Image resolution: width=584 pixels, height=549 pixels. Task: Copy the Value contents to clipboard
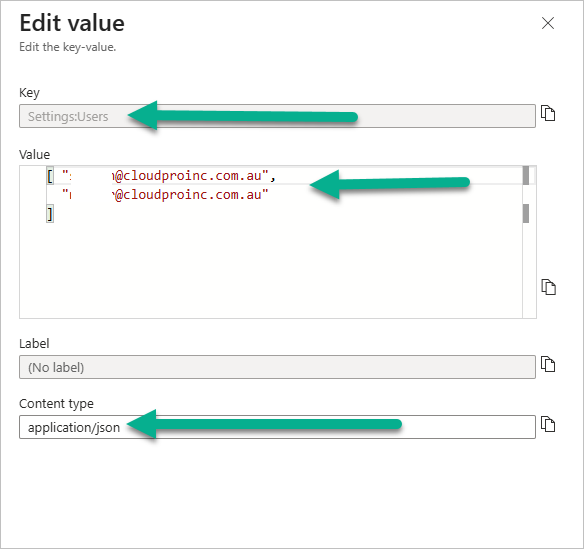[x=548, y=287]
